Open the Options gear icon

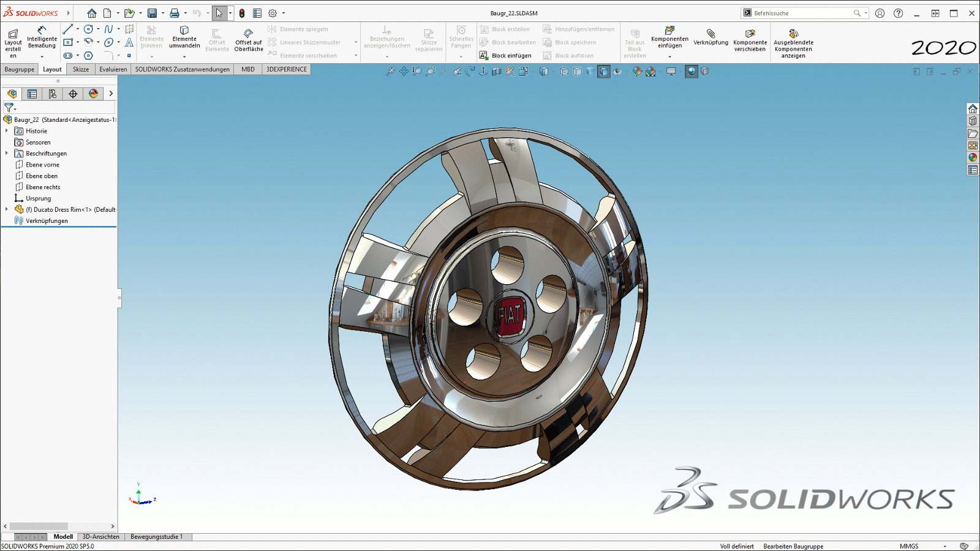click(273, 13)
